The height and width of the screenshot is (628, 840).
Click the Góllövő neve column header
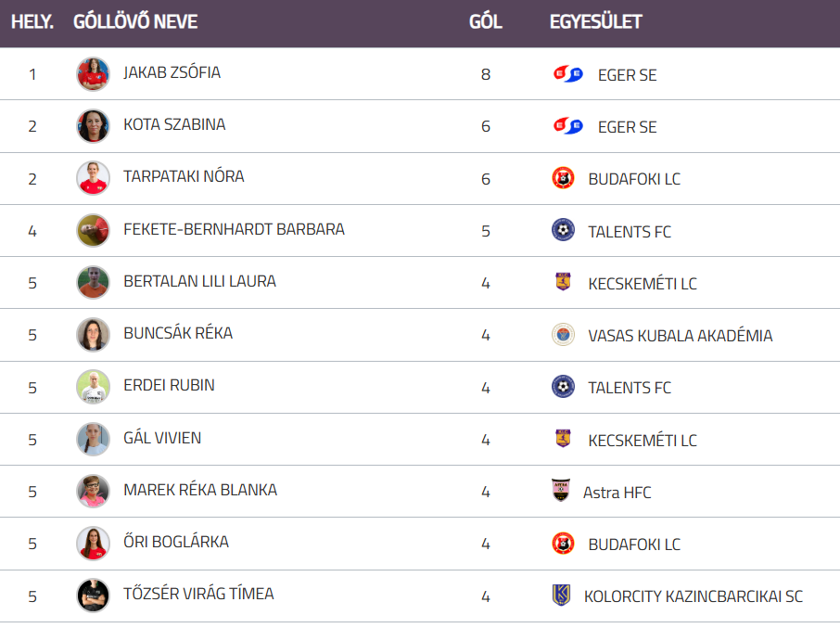click(x=135, y=22)
